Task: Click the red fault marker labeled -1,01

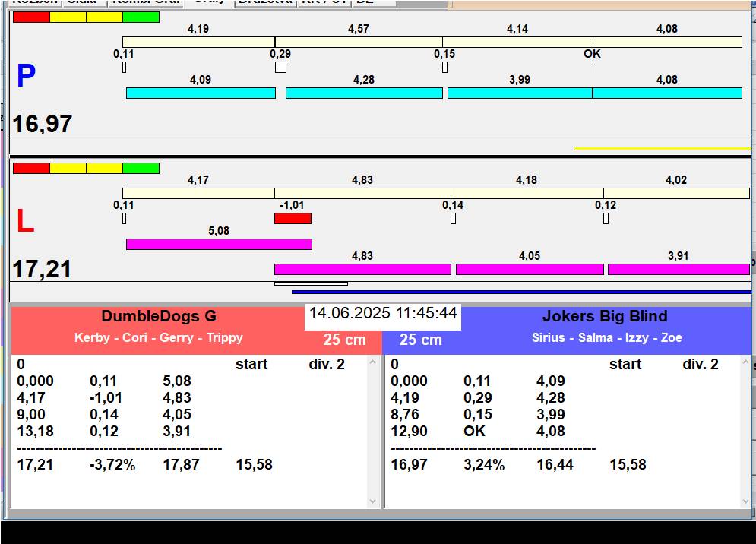Action: (293, 219)
